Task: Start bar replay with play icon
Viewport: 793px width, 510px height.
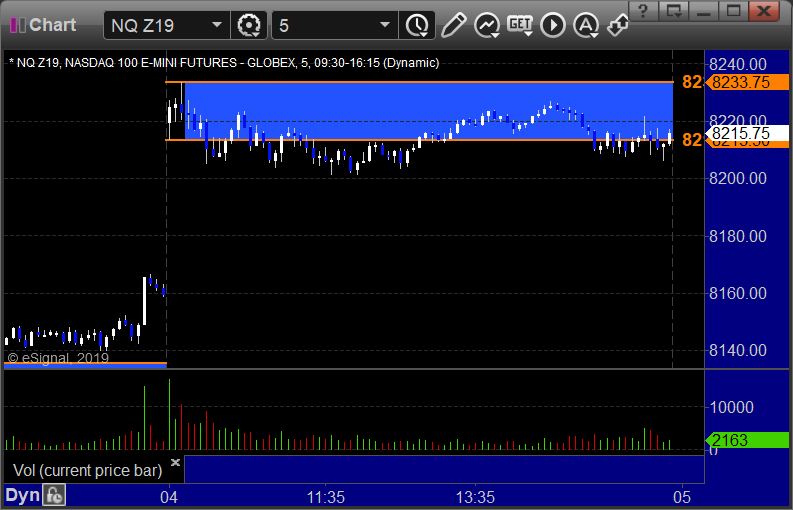Action: 553,25
